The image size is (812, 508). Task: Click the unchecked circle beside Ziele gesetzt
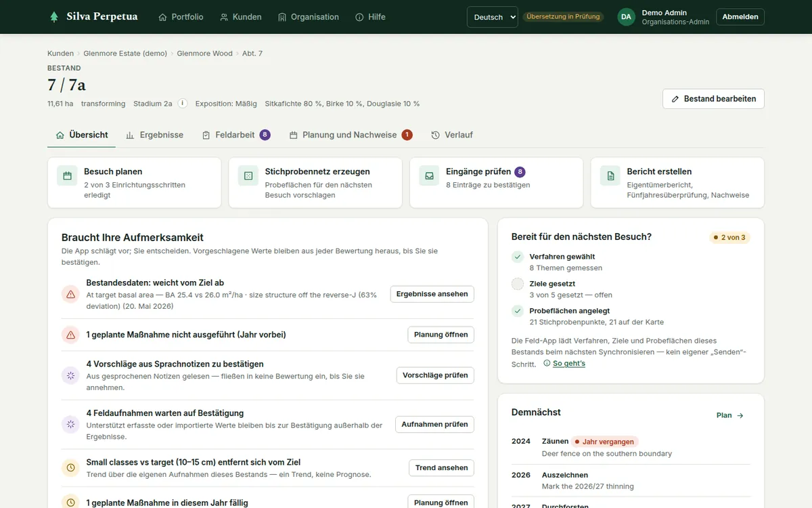coord(518,284)
